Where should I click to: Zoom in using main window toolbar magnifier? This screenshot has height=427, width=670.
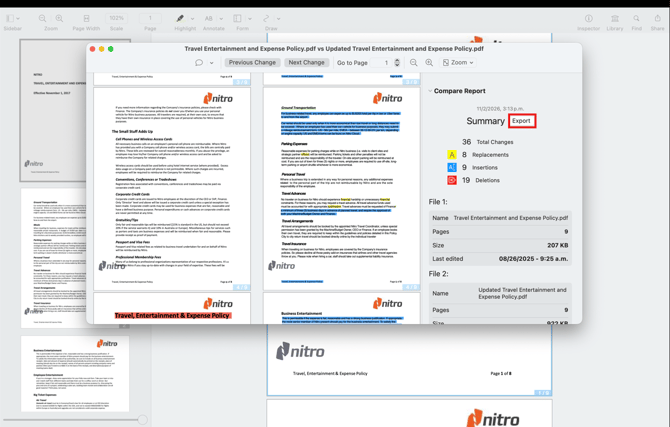click(59, 18)
